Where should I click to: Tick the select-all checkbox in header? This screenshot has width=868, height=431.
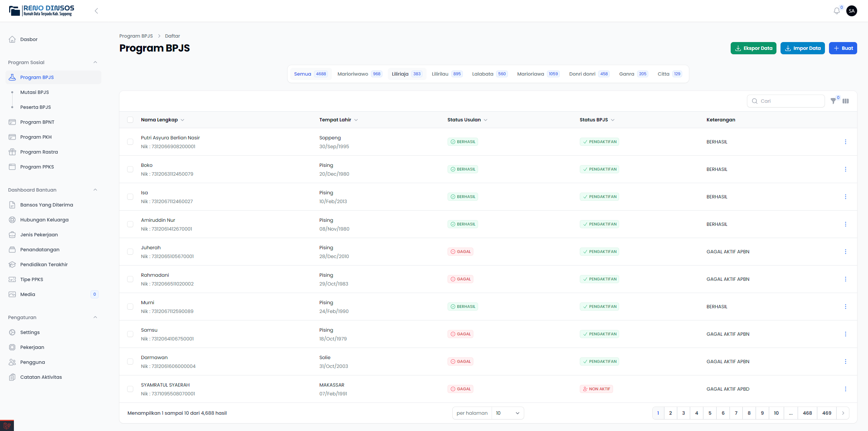(x=130, y=120)
